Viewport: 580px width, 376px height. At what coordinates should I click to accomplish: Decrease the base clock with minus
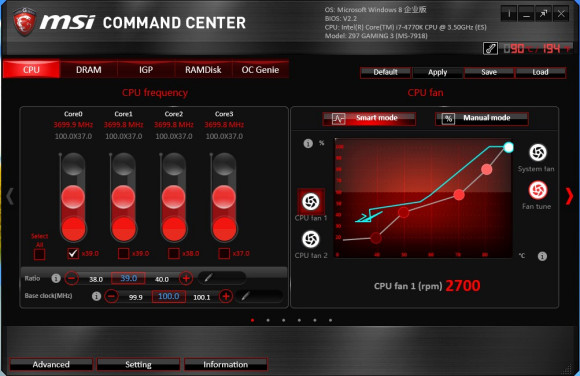[111, 296]
